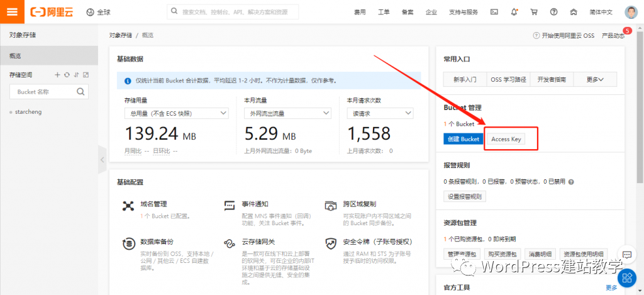Open the blue grid floating shortcut button
Image resolution: width=644 pixels, height=295 pixels.
coord(627,277)
